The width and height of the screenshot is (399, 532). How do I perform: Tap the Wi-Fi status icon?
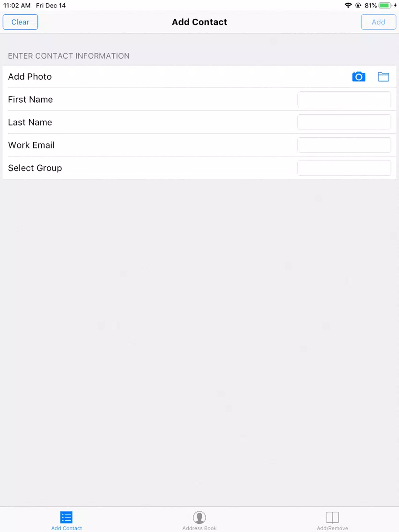(x=348, y=5)
